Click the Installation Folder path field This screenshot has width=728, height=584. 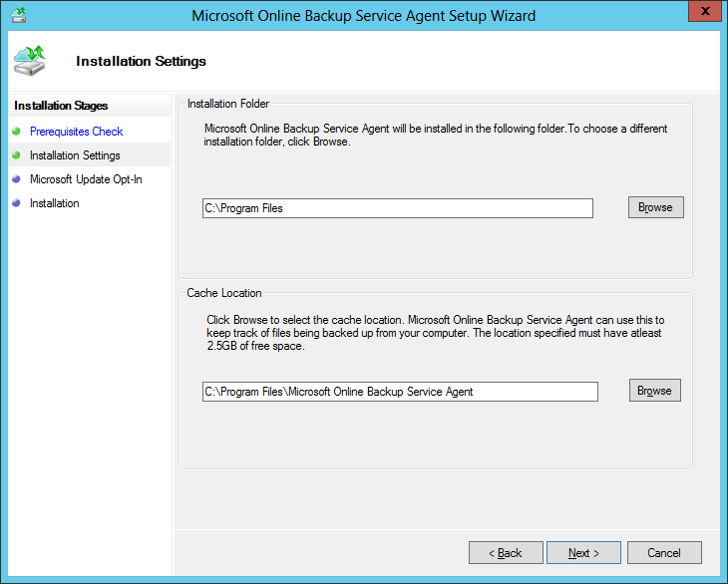point(397,208)
